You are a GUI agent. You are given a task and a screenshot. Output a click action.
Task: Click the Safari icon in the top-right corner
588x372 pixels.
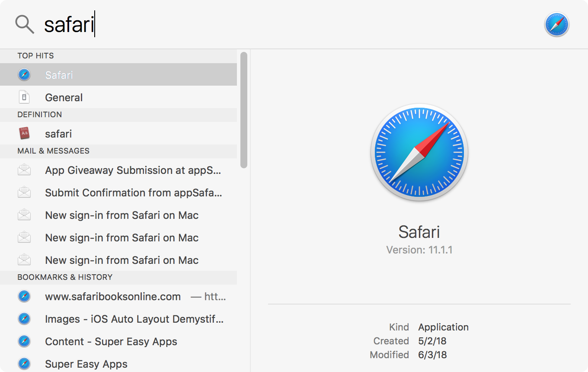(556, 24)
